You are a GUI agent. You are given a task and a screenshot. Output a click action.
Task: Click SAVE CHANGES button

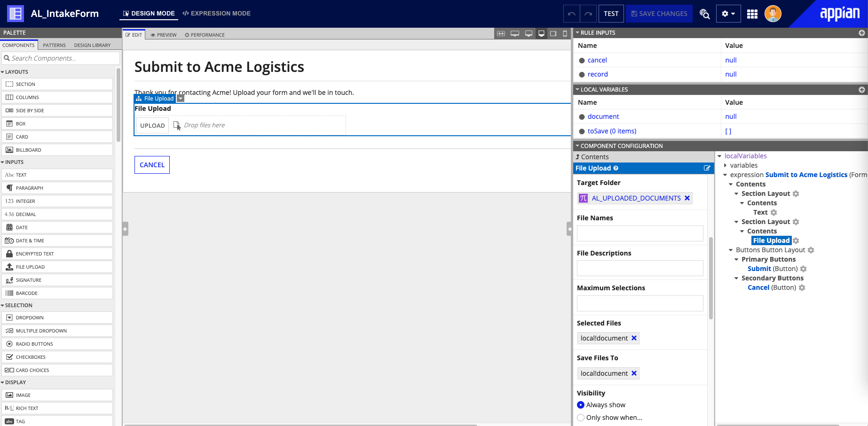[x=659, y=14]
